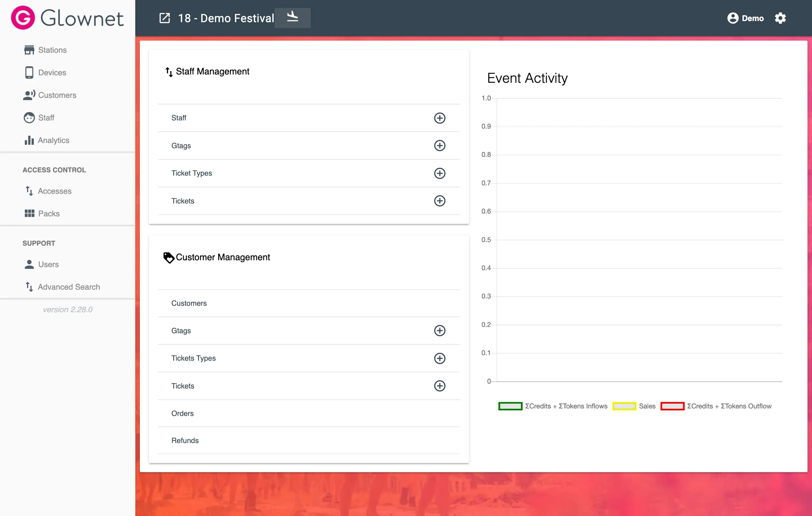Toggle ΣCredits + ΣTokens Inflows legend series
The width and height of the screenshot is (812, 516).
553,406
